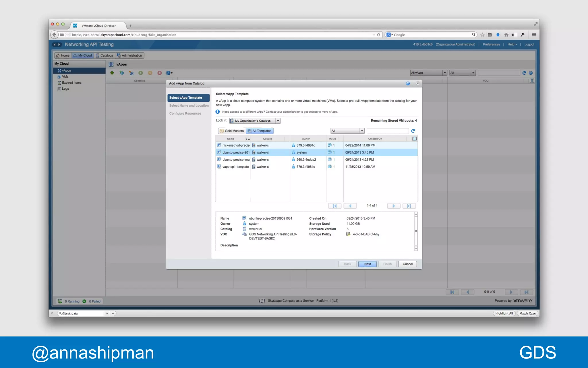Switch to the Catalogs tab

pos(105,55)
